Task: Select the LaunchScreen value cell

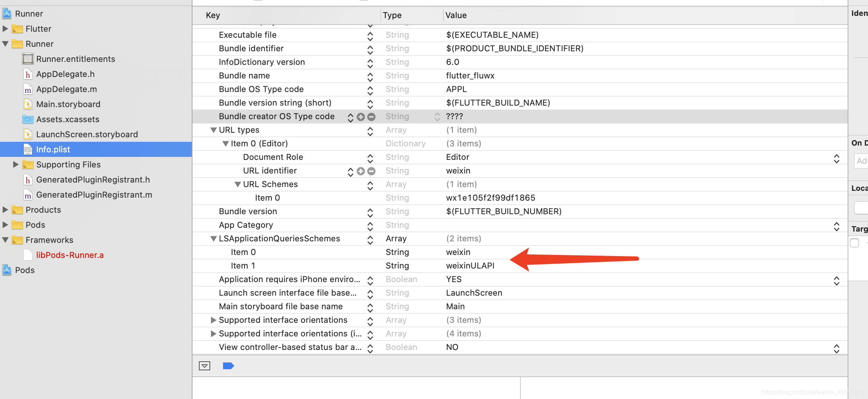Action: pos(474,293)
